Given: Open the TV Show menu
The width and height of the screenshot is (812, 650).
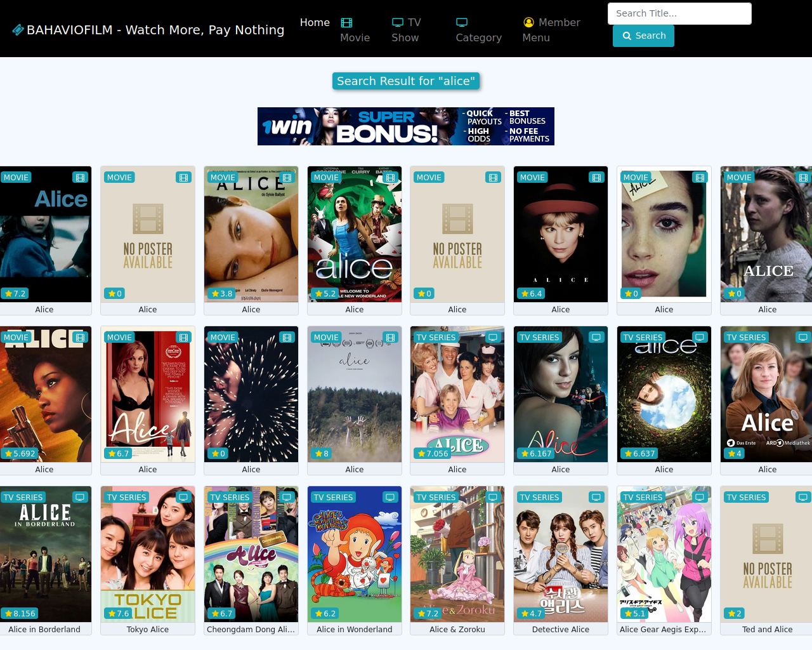Looking at the screenshot, I should coord(407,30).
